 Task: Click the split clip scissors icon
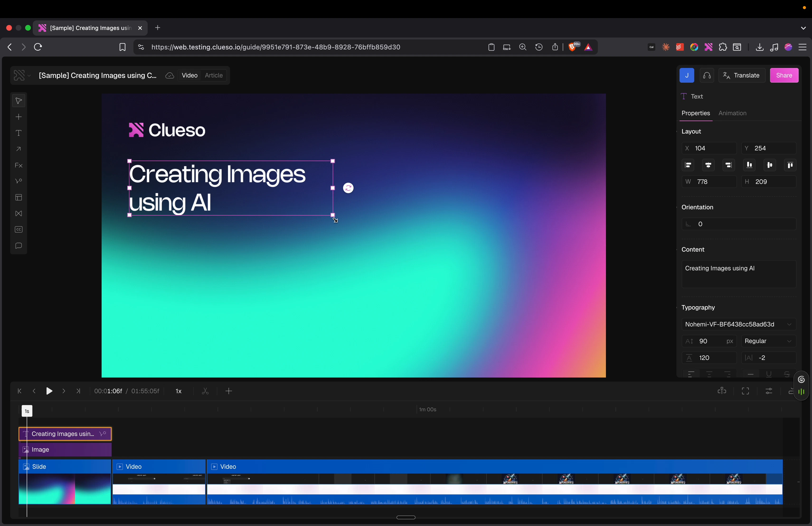(x=205, y=391)
